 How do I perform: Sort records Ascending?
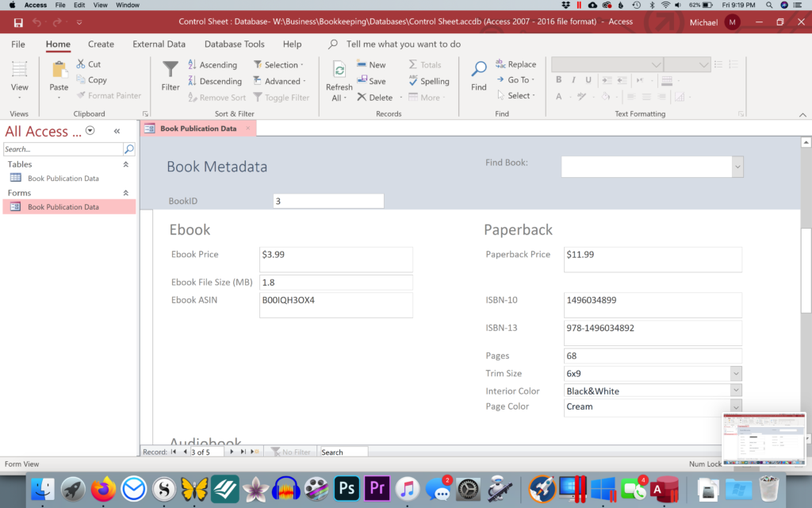click(x=213, y=65)
